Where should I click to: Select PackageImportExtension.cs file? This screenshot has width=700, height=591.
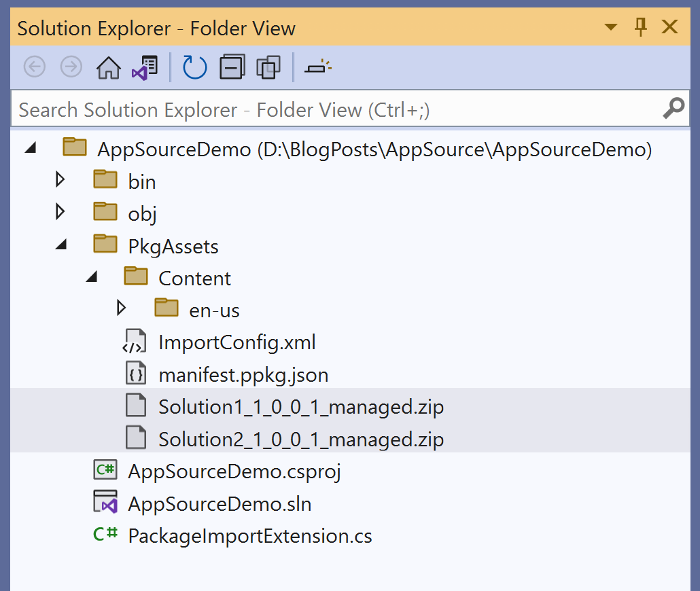point(249,536)
